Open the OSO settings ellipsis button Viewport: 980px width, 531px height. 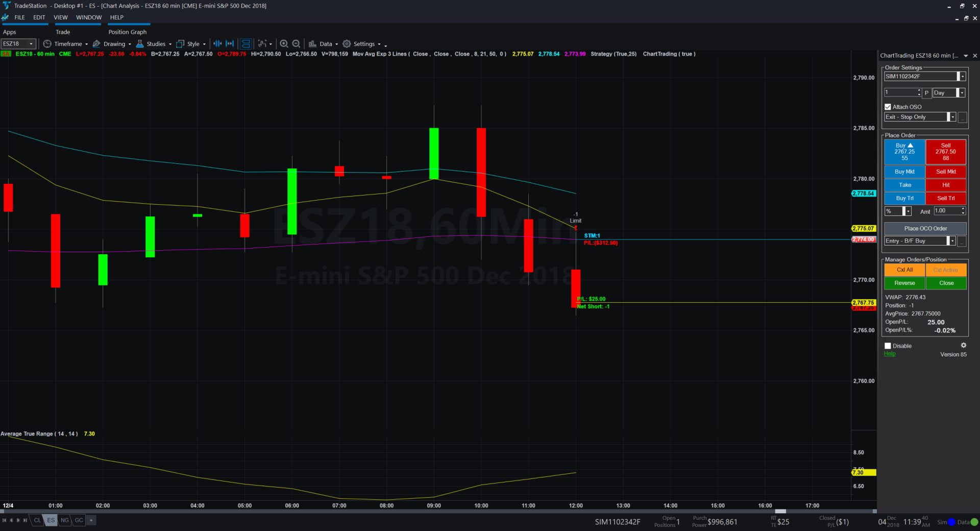point(962,117)
